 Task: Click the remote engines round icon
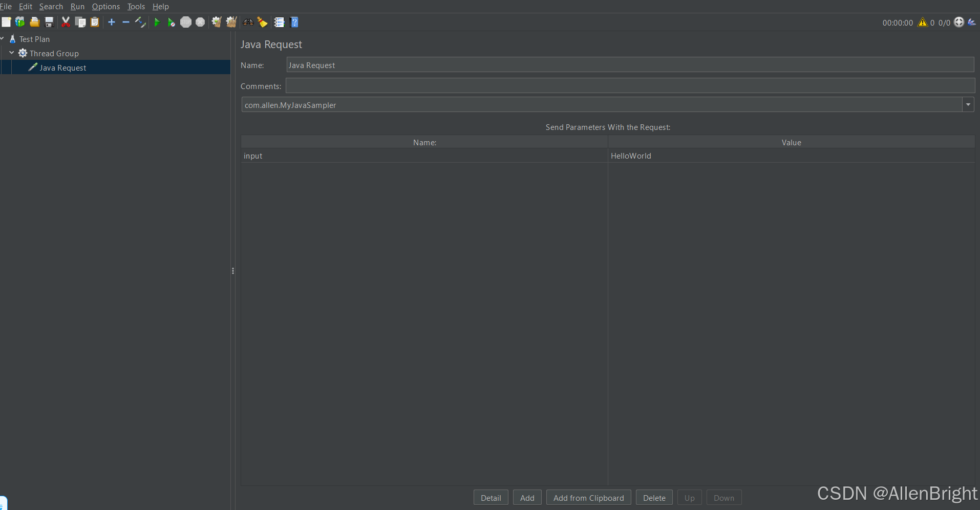pos(959,22)
